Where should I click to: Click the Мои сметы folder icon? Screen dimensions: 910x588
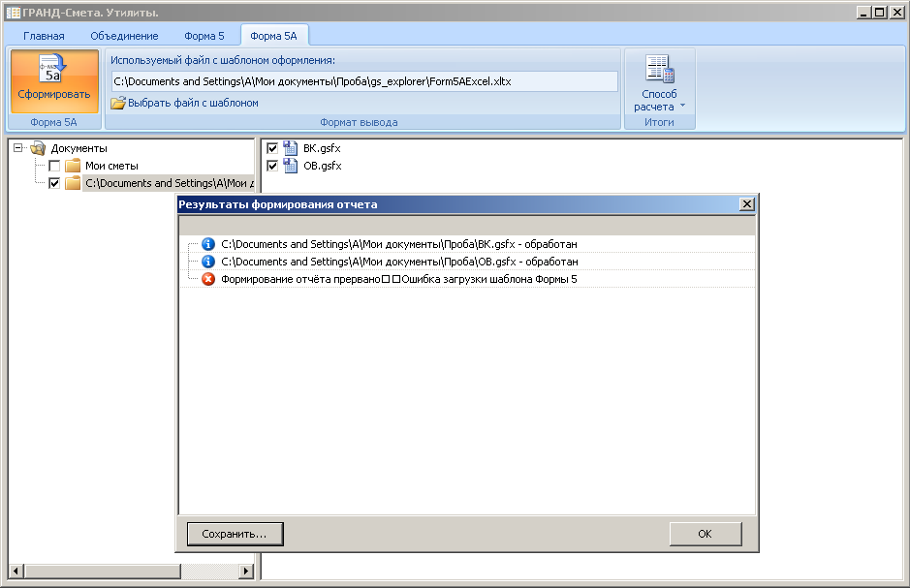coord(73,166)
